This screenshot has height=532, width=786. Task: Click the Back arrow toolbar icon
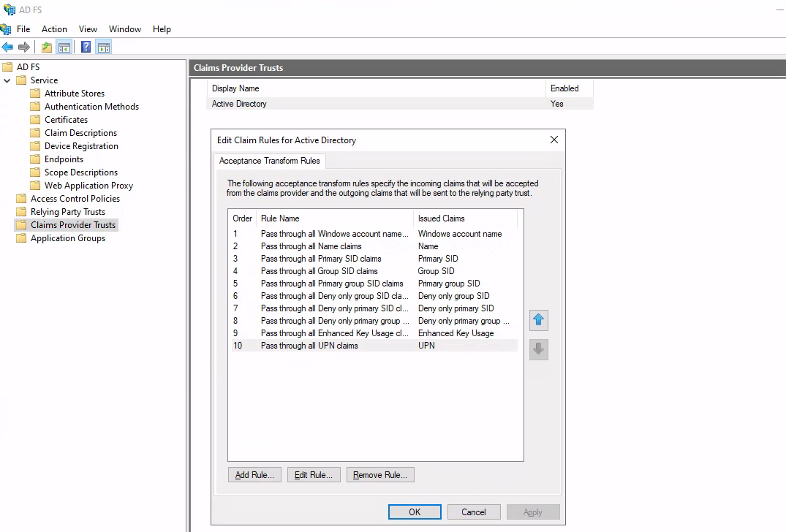pyautogui.click(x=7, y=47)
